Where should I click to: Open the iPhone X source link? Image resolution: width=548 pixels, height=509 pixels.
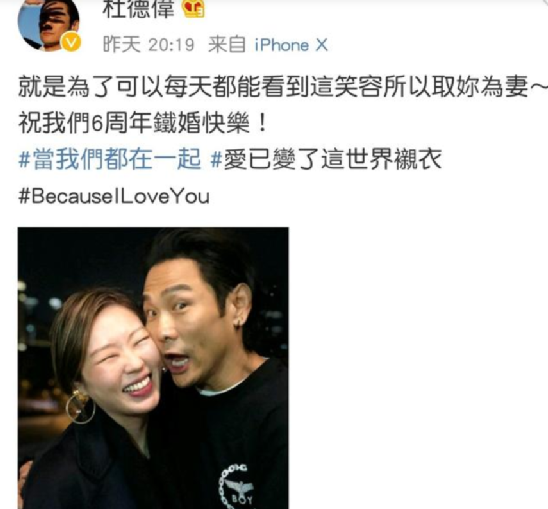coord(291,45)
